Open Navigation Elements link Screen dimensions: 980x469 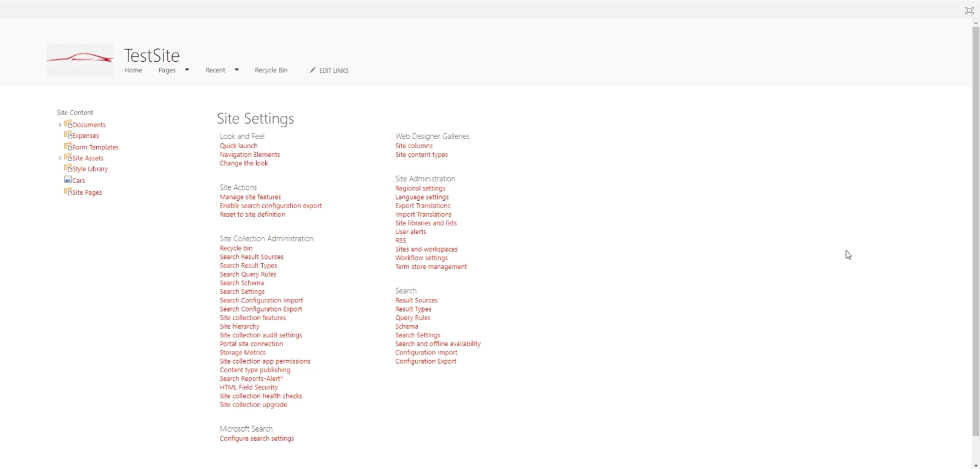249,154
